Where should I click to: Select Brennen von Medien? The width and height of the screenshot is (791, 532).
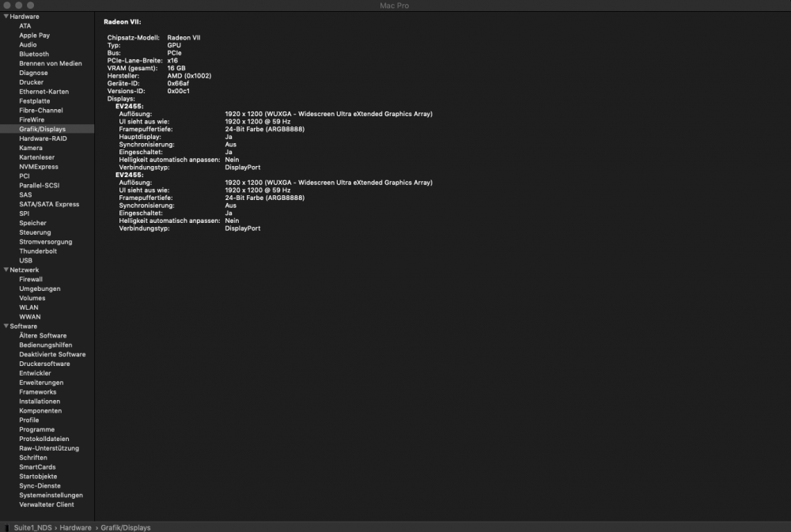click(x=51, y=63)
